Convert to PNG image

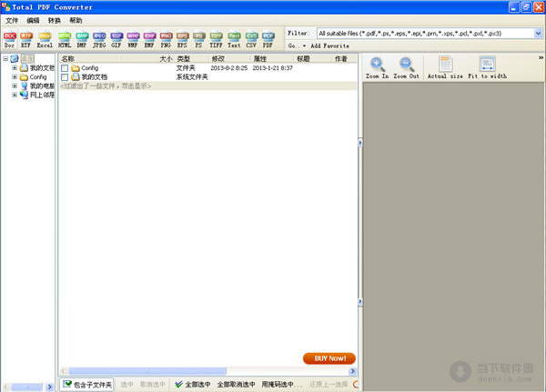tap(166, 39)
